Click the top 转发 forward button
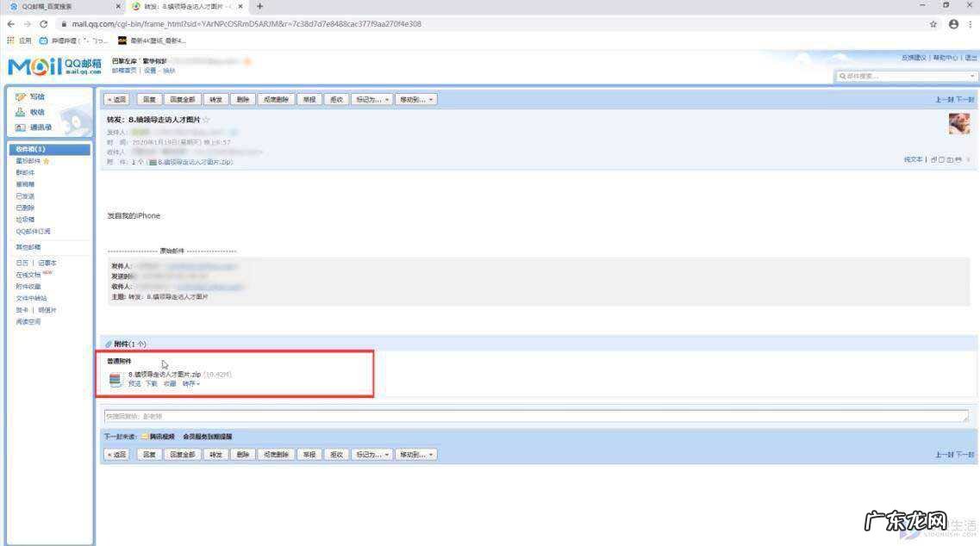The height and width of the screenshot is (546, 980). (215, 99)
